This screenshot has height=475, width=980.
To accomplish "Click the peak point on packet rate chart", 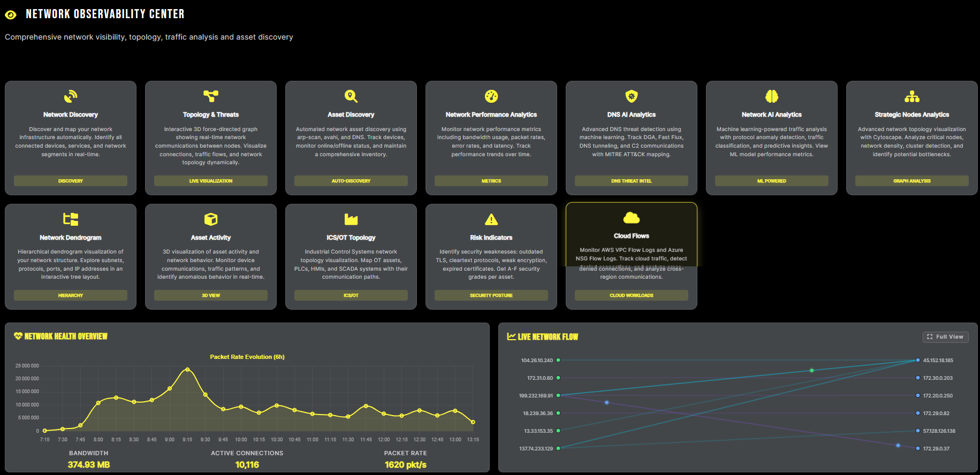I will (x=187, y=370).
